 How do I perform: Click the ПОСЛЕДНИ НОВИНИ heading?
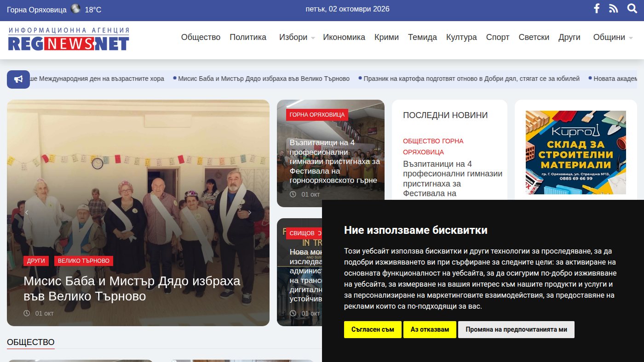click(x=445, y=115)
